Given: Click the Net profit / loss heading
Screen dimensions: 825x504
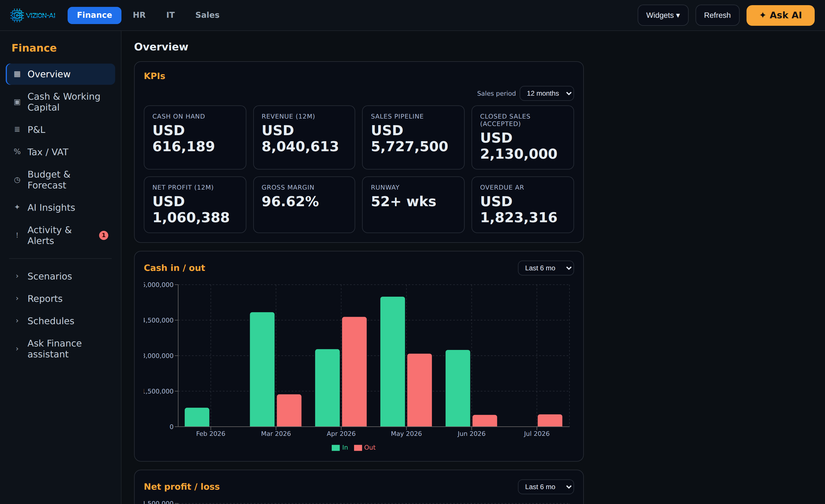Looking at the screenshot, I should [x=182, y=487].
